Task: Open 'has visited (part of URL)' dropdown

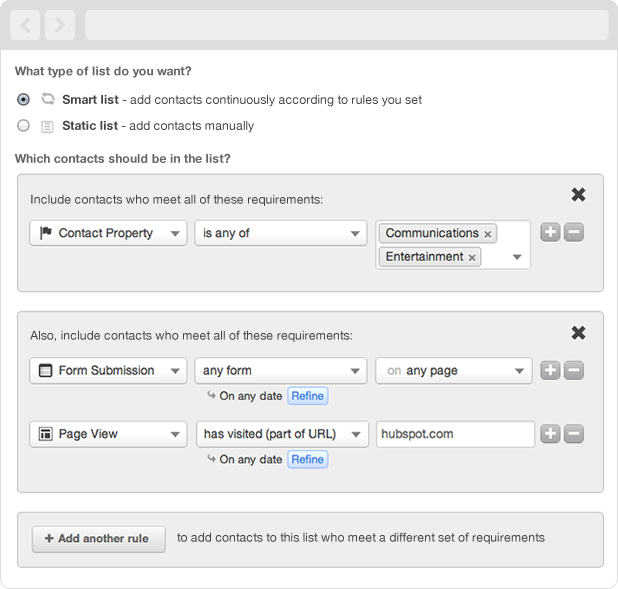Action: [x=281, y=434]
